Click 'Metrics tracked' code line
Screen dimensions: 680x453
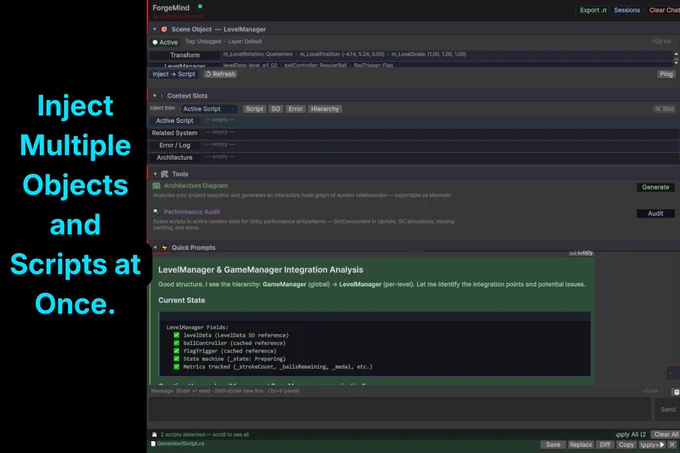pyautogui.click(x=278, y=367)
